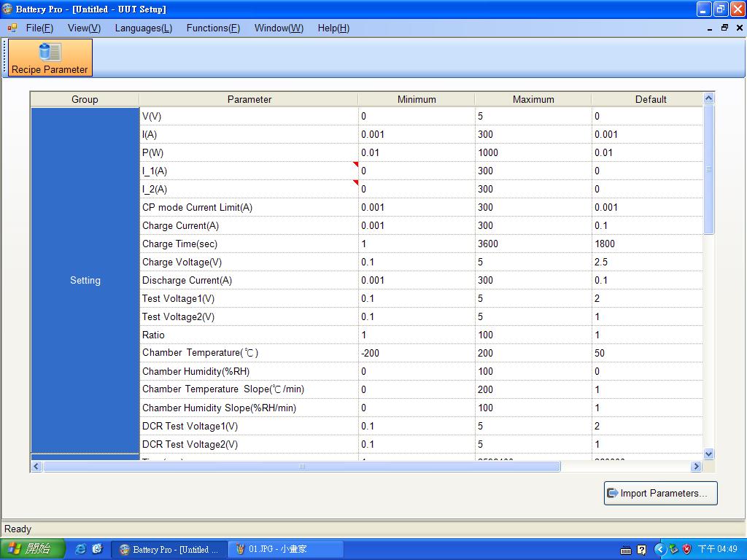Click the horizontal scrollbar thumb
The height and width of the screenshot is (560, 747).
[301, 467]
